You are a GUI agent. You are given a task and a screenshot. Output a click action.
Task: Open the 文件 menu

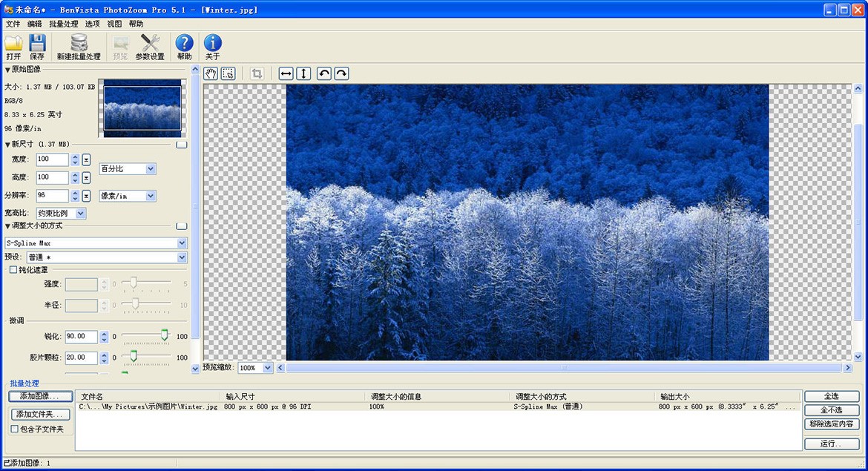coord(13,24)
